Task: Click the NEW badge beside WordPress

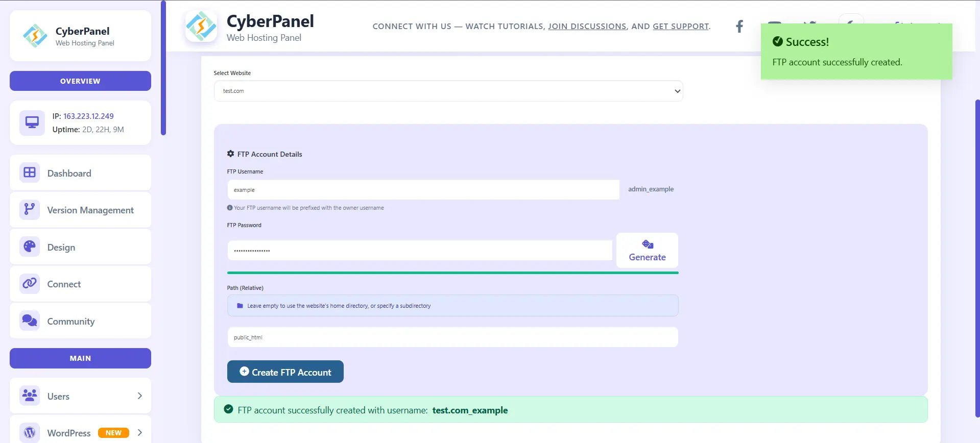Action: (113, 433)
